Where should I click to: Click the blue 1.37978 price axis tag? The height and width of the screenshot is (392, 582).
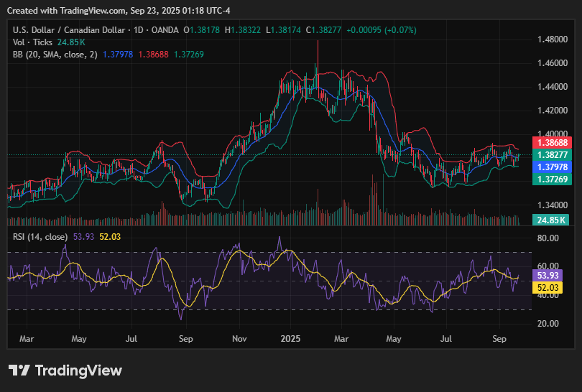click(552, 167)
